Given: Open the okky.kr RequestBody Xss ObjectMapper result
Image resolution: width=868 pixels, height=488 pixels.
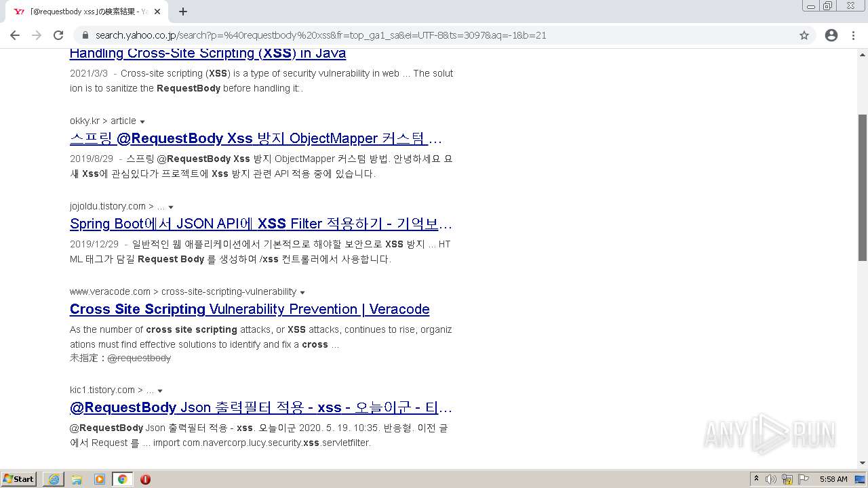Looking at the screenshot, I should click(x=256, y=138).
